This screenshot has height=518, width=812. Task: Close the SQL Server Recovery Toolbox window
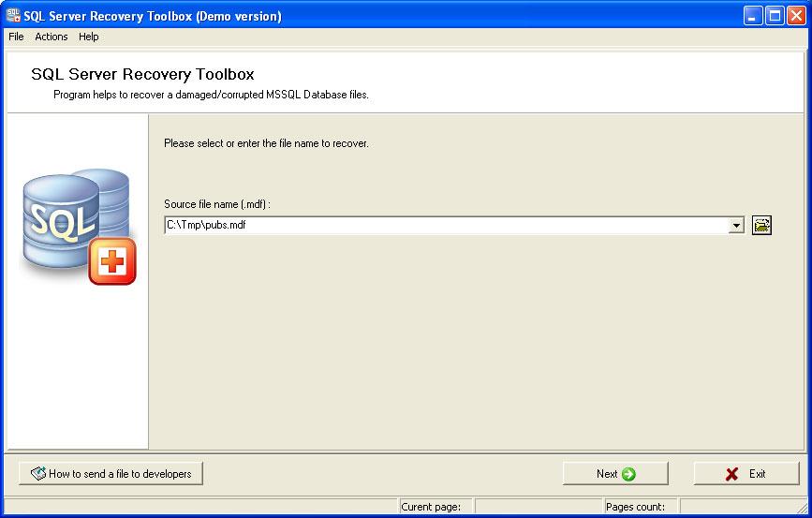[796, 16]
